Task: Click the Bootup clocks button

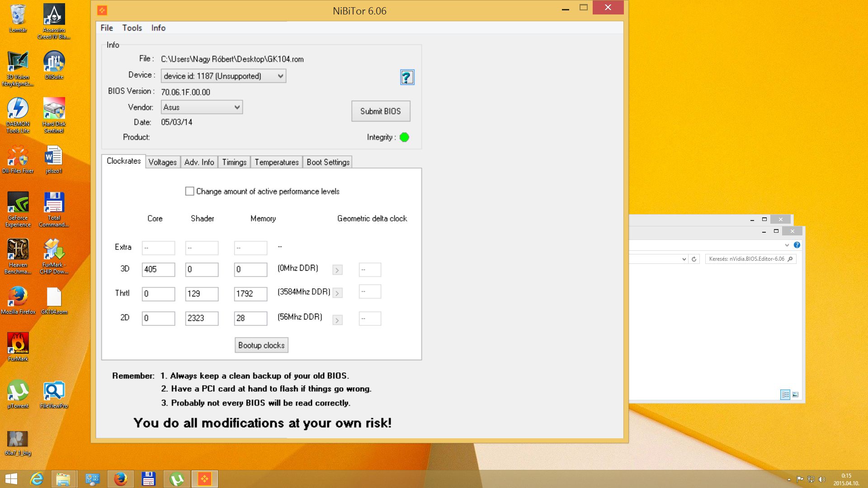Action: coord(261,345)
